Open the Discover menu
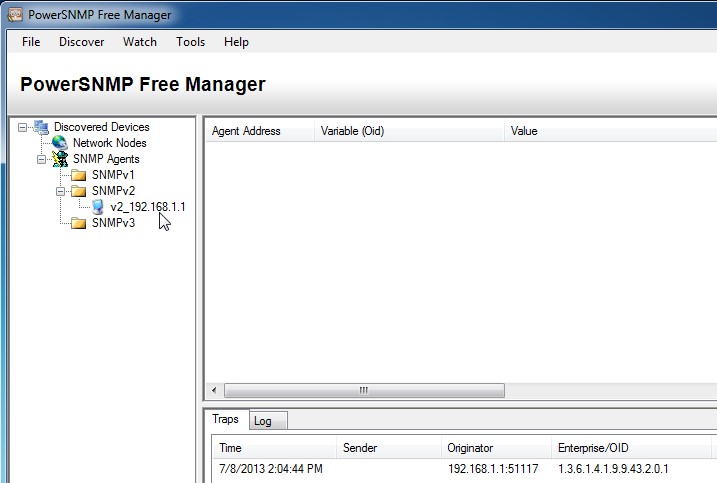The width and height of the screenshot is (717, 483). (81, 42)
